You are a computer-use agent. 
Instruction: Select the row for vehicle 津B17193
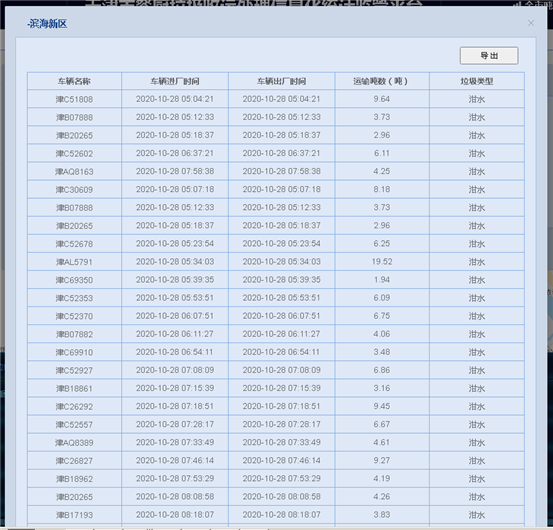point(276,515)
